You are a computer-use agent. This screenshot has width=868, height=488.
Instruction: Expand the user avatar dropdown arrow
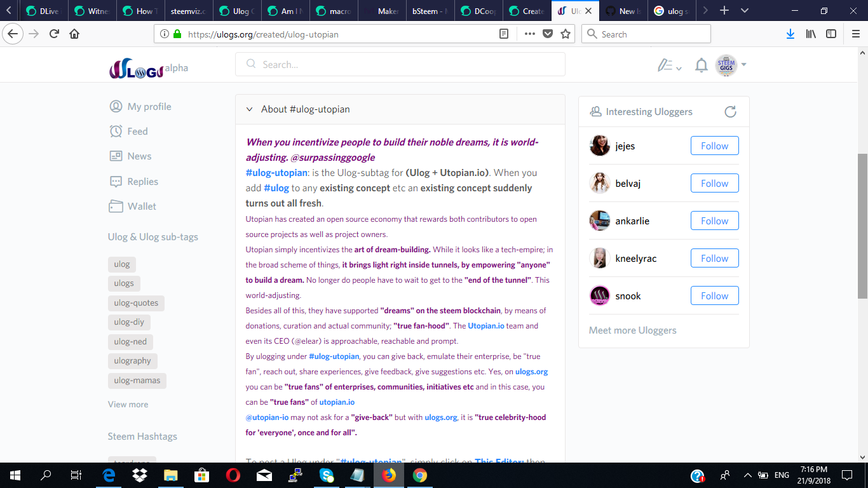[743, 65]
